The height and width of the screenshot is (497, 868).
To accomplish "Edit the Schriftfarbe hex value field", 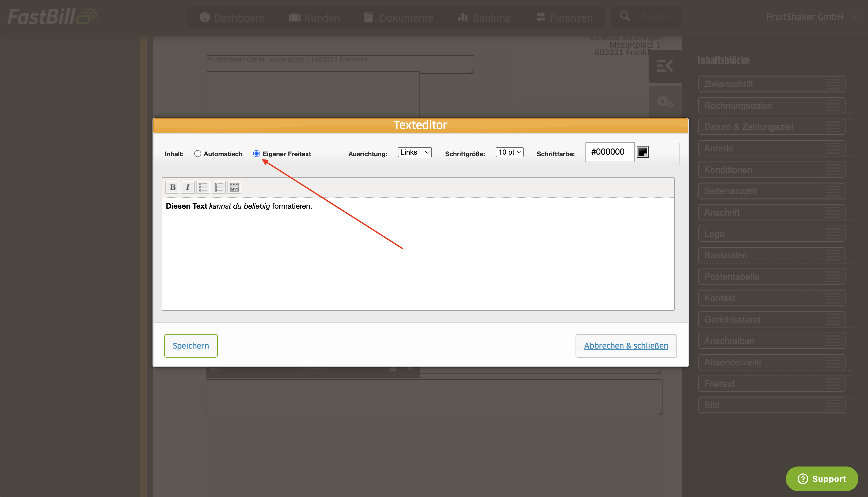I will pos(610,152).
